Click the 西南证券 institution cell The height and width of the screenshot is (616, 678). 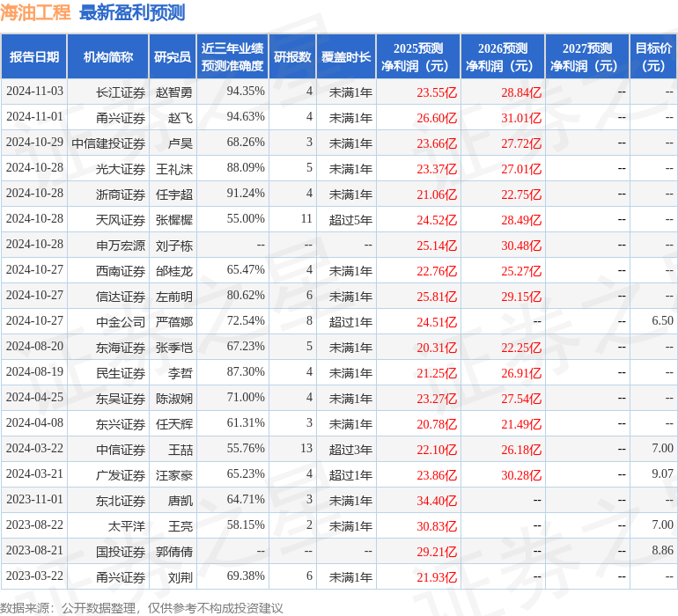click(x=121, y=271)
